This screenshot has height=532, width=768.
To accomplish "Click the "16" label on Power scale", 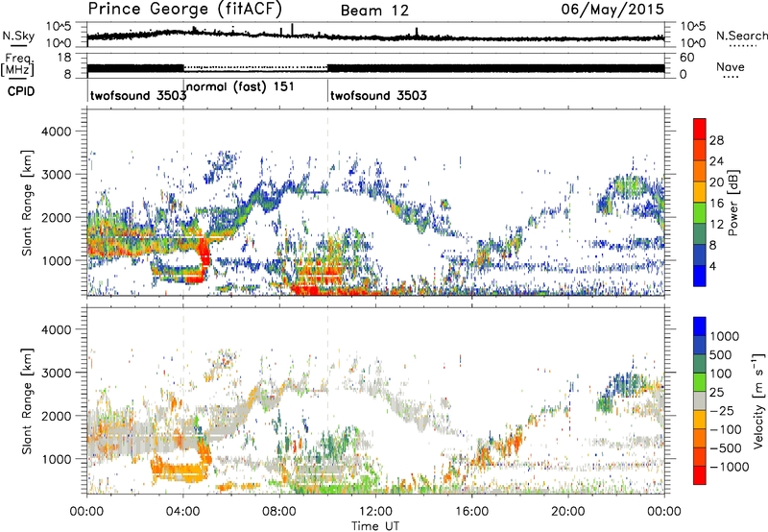I will [x=716, y=204].
